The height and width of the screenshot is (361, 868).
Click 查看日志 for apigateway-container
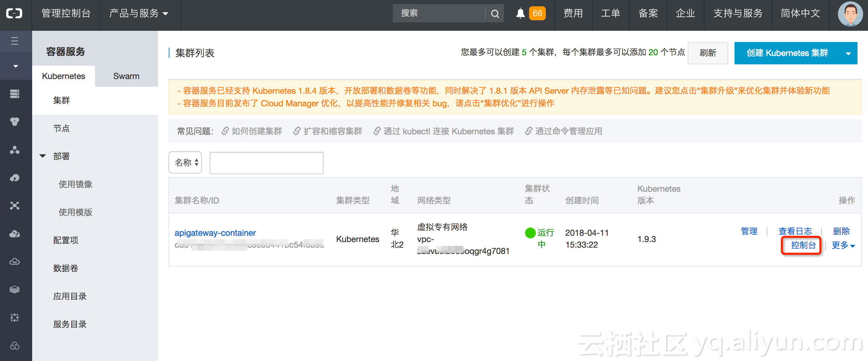795,231
